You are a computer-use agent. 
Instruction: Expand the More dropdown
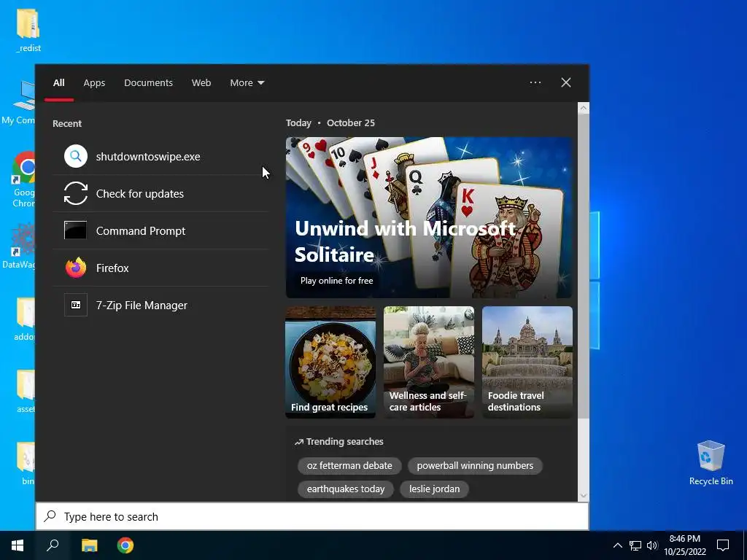click(x=247, y=82)
